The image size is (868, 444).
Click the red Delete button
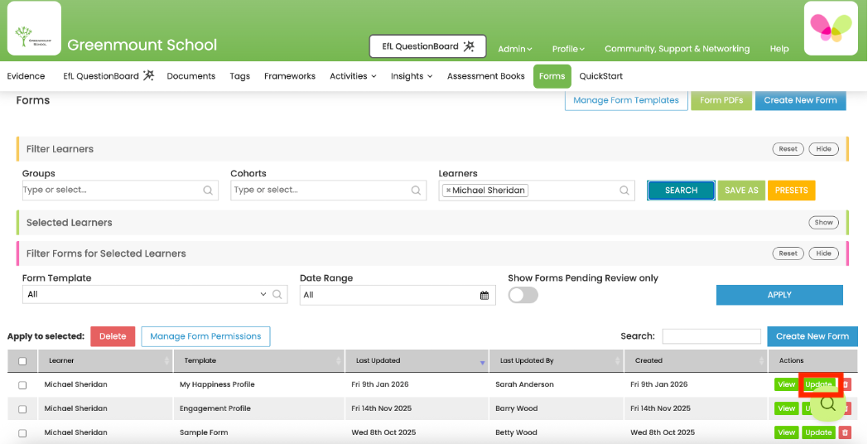click(113, 336)
